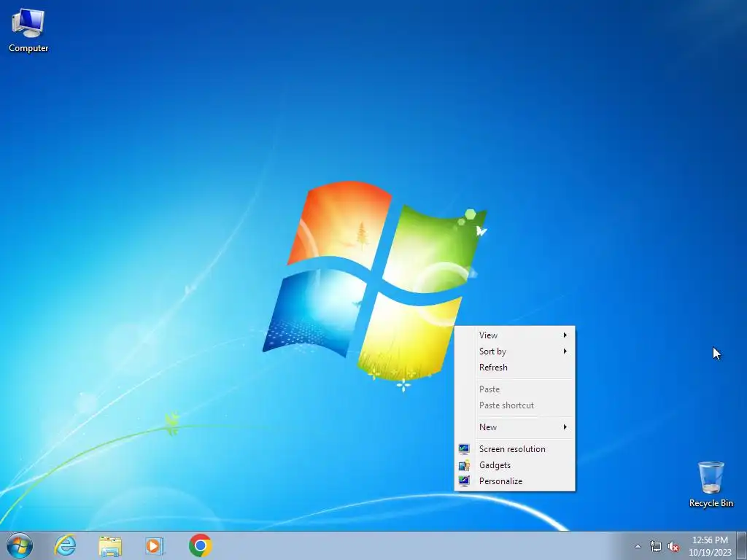Click the muted volume tray icon

click(x=673, y=547)
